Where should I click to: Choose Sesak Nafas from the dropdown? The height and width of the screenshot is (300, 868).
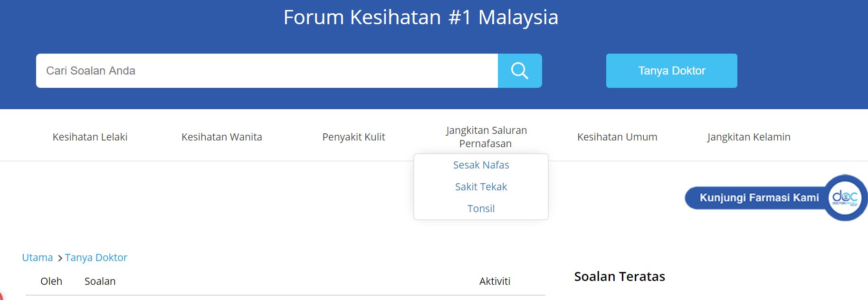tap(481, 165)
